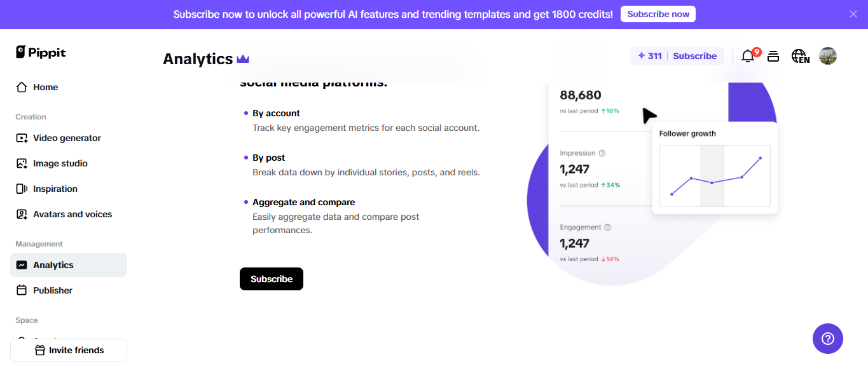
Task: Go to Home in sidebar
Action: [45, 87]
